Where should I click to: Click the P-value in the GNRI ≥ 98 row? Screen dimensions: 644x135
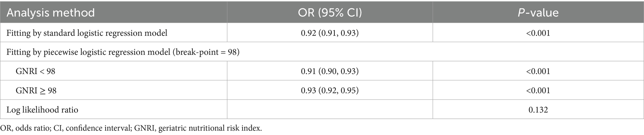(538, 91)
